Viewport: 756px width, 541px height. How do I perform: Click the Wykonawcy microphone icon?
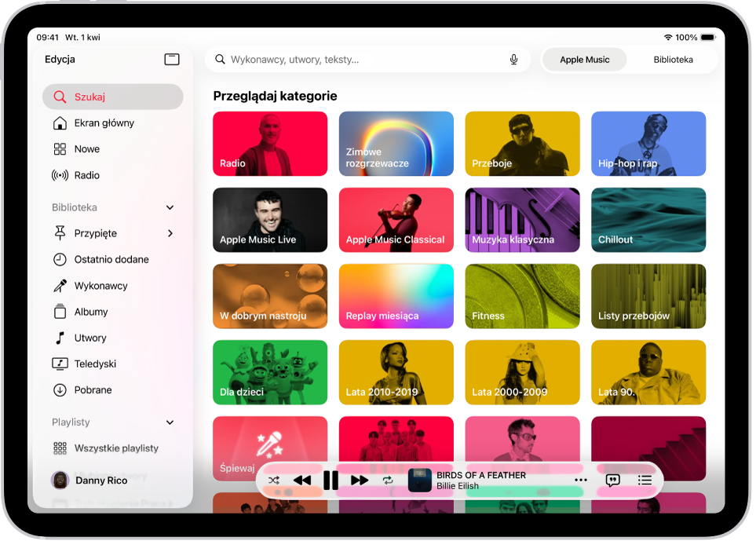point(60,286)
